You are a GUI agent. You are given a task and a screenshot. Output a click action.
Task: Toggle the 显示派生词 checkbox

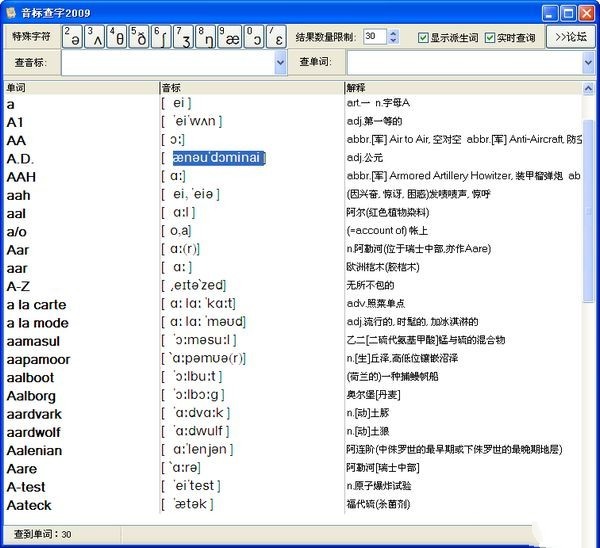(x=423, y=38)
